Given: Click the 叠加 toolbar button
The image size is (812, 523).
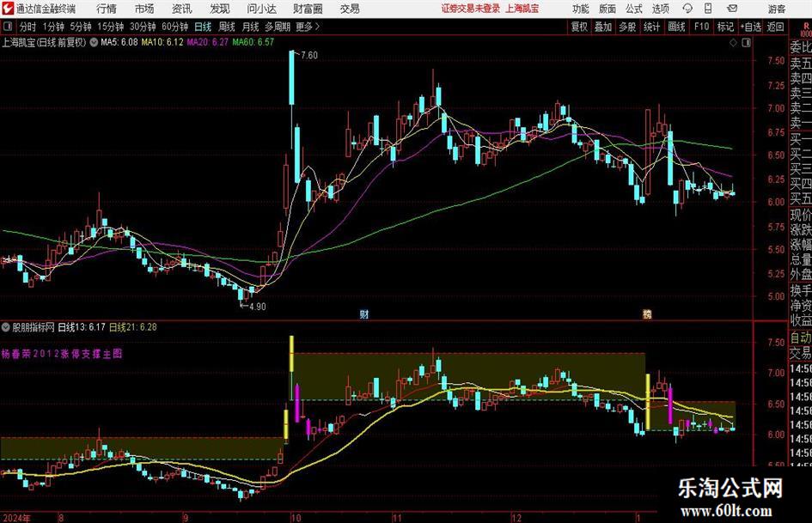Looking at the screenshot, I should [603, 27].
